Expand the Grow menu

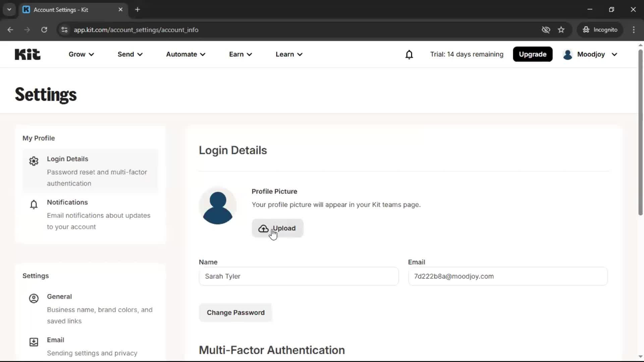pos(81,54)
